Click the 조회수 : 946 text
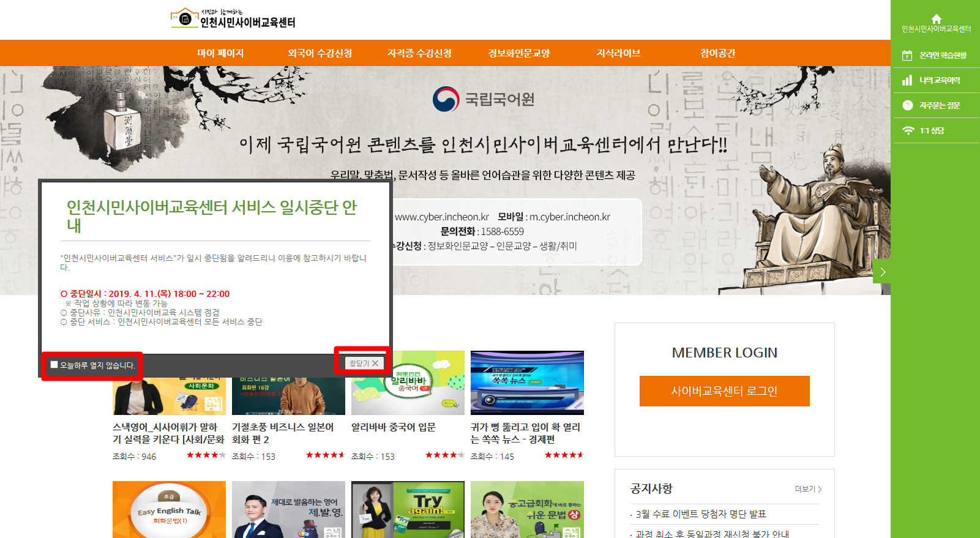This screenshot has height=538, width=980. 134,457
